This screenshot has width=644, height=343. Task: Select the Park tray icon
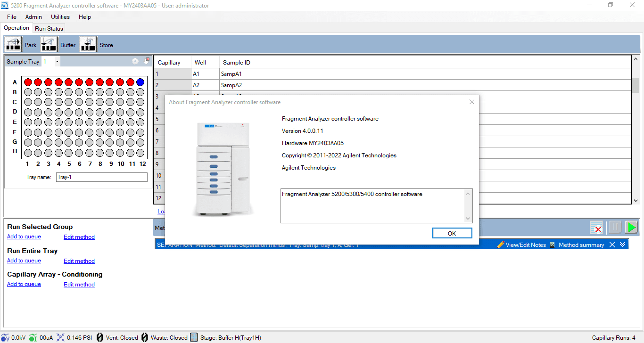click(x=13, y=44)
